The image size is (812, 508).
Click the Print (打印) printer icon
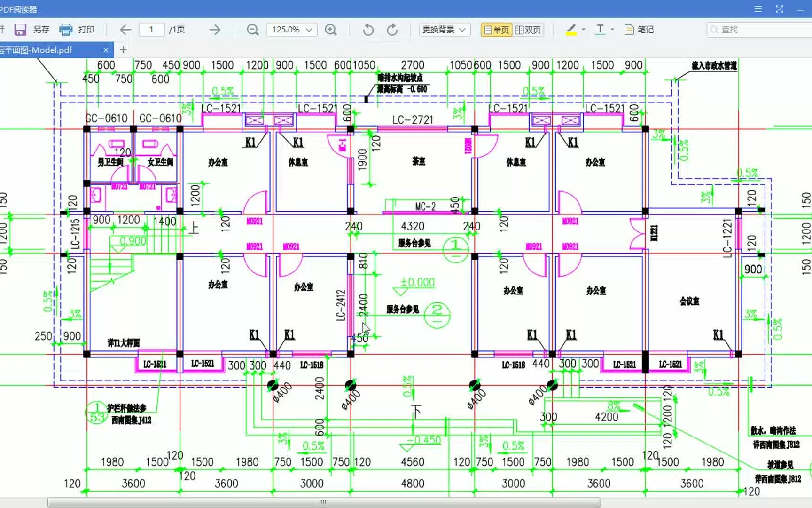coord(66,30)
